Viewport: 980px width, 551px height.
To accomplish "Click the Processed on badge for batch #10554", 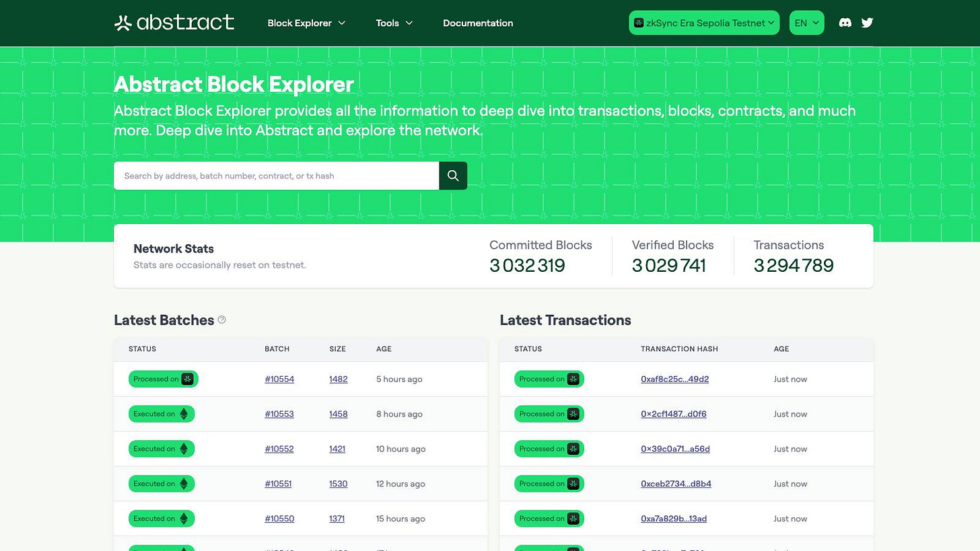I will point(164,379).
